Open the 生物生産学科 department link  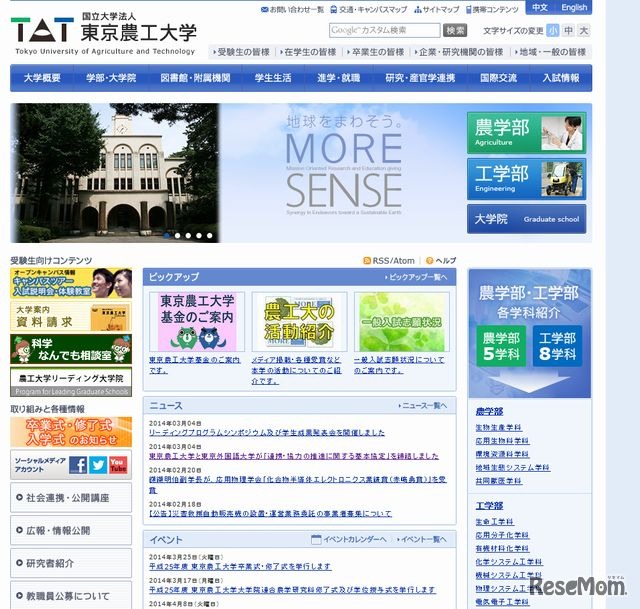pyautogui.click(x=498, y=428)
